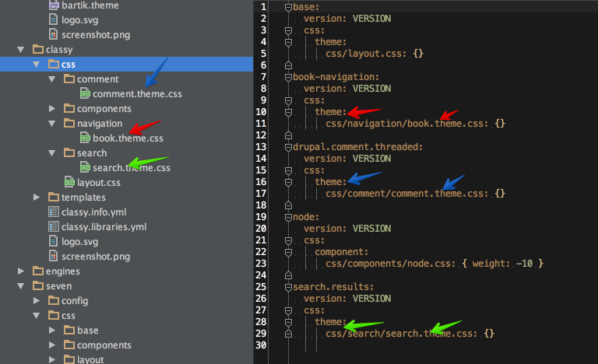Collapse the navigation folder
Viewport: 598px width, 364px height.
(52, 124)
